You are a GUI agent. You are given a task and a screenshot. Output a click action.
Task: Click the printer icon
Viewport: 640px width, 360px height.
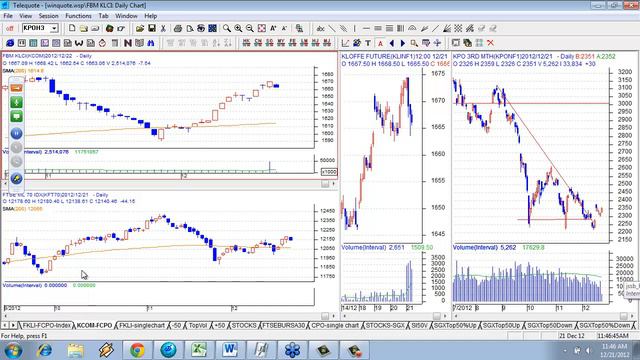(x=178, y=28)
